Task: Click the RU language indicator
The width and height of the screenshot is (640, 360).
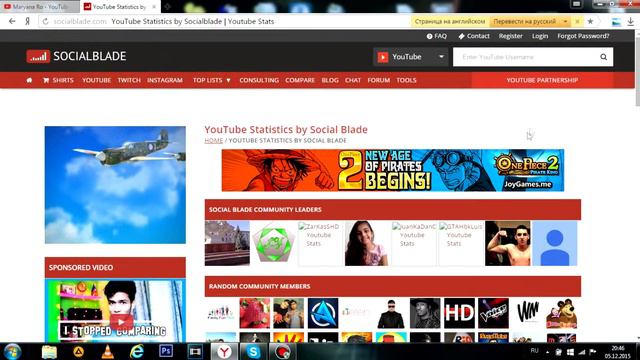Action: pos(534,351)
